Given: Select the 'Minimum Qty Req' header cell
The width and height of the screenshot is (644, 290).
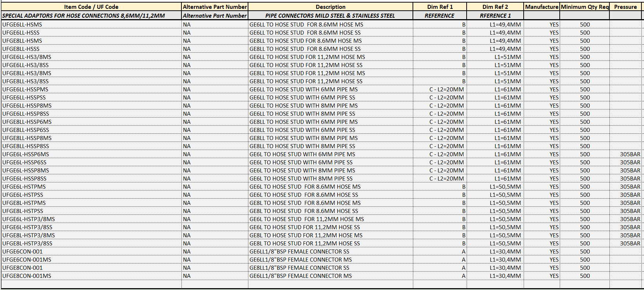Looking at the screenshot, I should pyautogui.click(x=584, y=7).
